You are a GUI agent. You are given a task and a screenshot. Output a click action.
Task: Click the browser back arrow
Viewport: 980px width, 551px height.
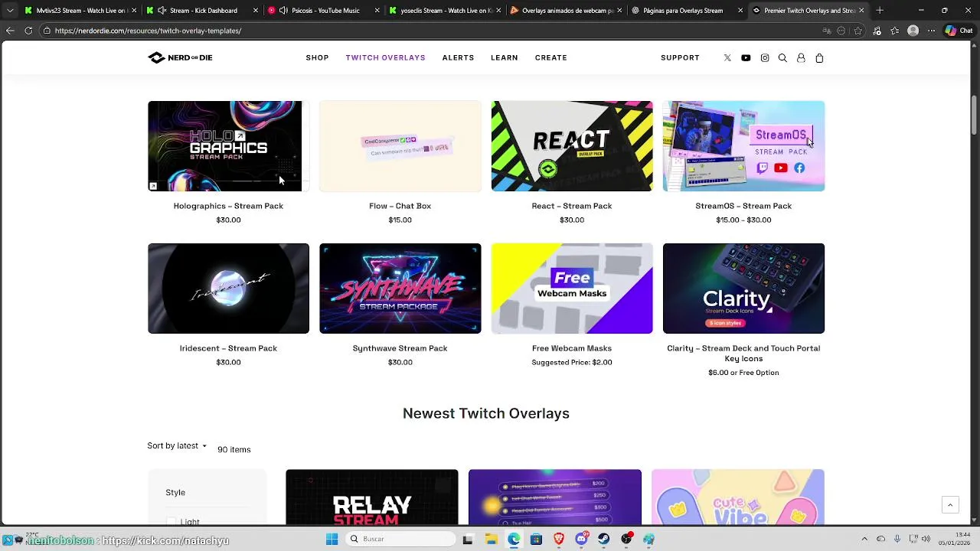[x=10, y=31]
